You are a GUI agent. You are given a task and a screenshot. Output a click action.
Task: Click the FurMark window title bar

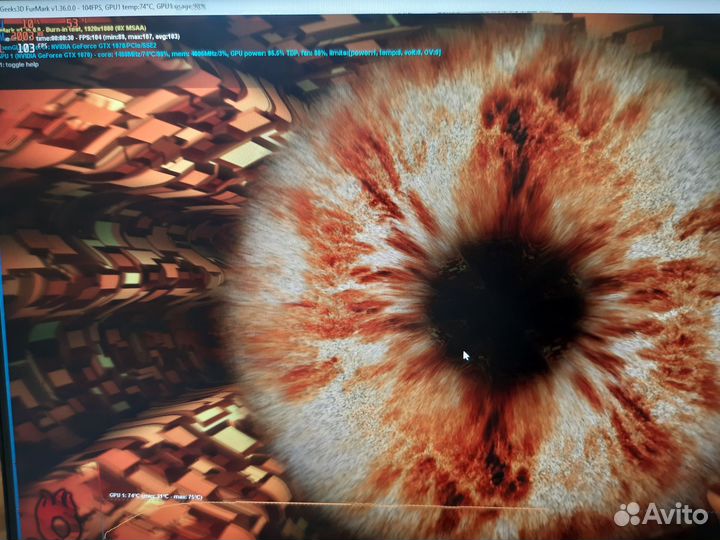point(360,7)
